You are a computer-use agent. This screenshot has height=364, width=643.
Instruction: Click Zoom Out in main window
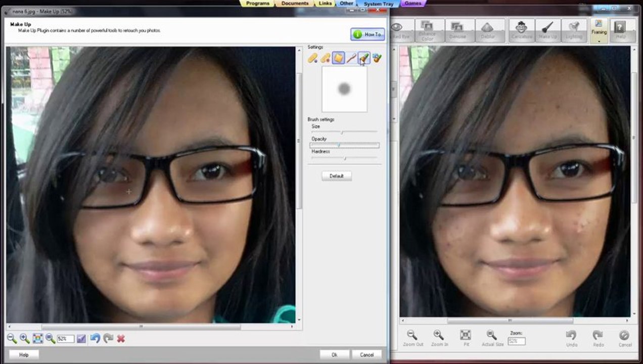click(x=412, y=338)
